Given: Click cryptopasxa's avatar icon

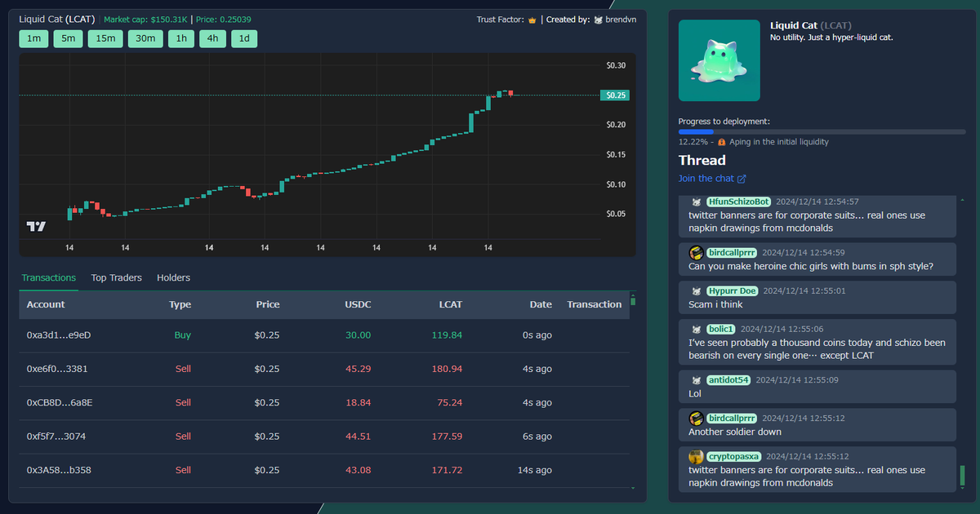Looking at the screenshot, I should tap(696, 457).
